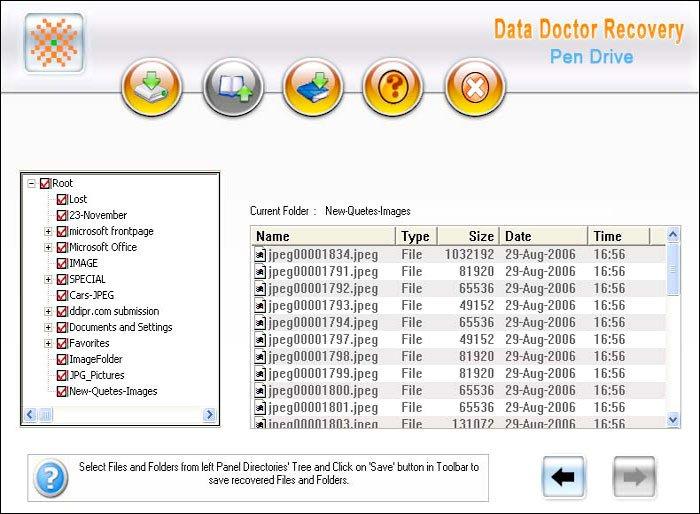Click the folder tree scroll left arrow
Viewport: 700px width, 514px height.
pyautogui.click(x=30, y=415)
